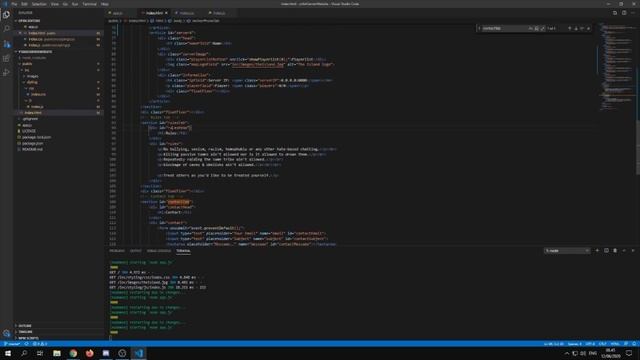Open the Windows Start menu

[8, 353]
